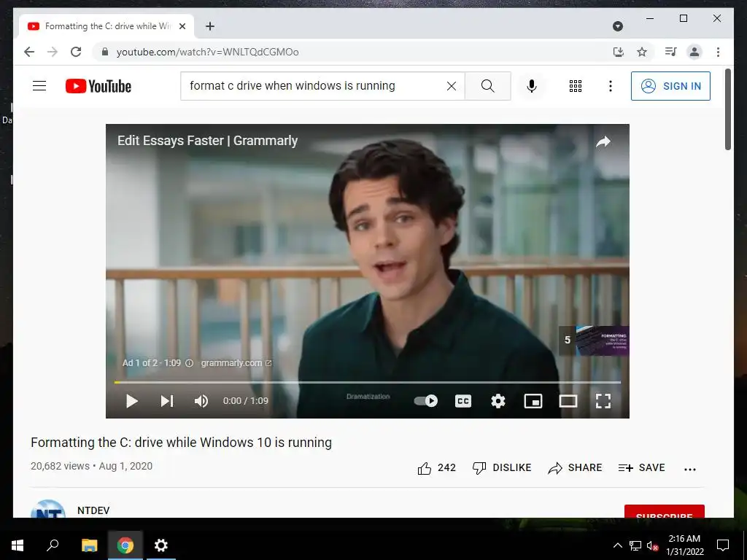Click the share arrow on video overlay
747x560 pixels.
(603, 141)
